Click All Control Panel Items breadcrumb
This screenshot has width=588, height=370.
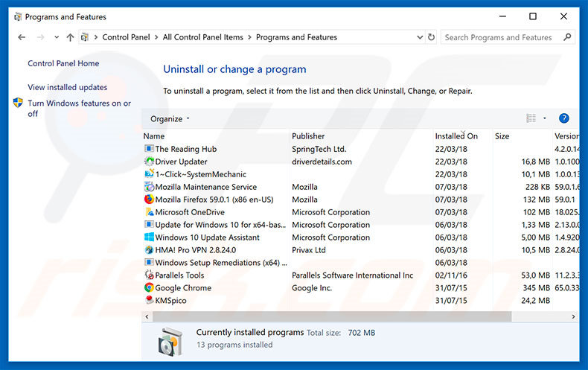pyautogui.click(x=203, y=37)
